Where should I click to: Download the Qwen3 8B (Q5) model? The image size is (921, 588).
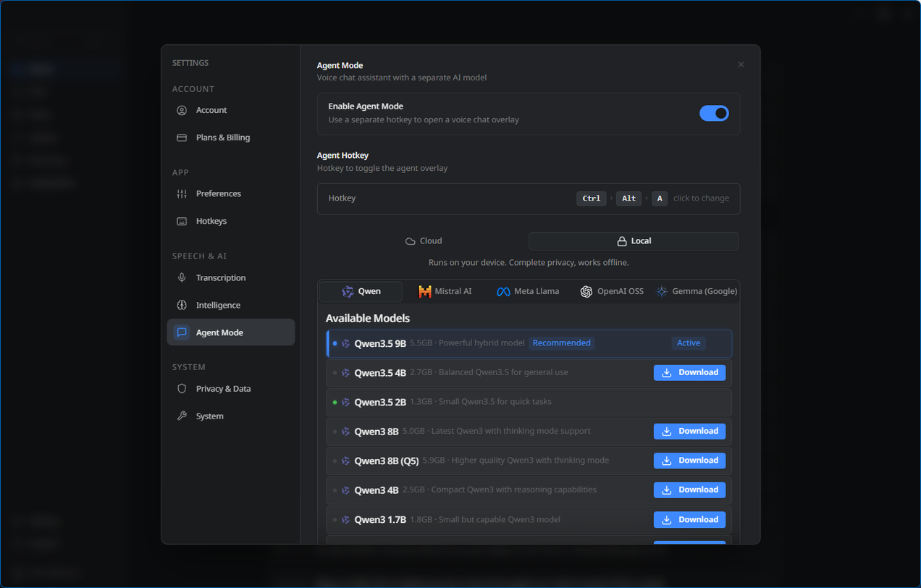(689, 461)
